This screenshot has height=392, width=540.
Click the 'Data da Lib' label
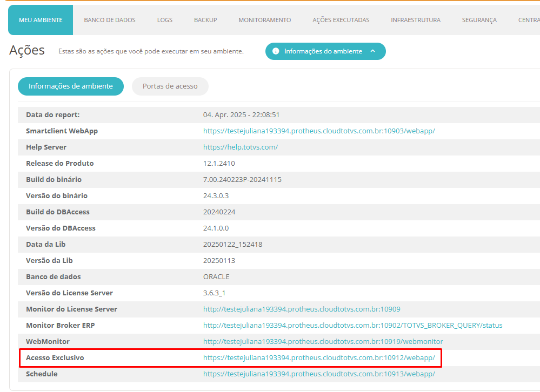click(46, 244)
